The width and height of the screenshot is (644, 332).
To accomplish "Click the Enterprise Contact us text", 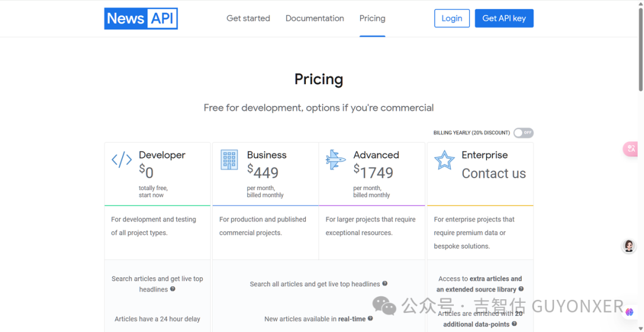I will point(494,173).
